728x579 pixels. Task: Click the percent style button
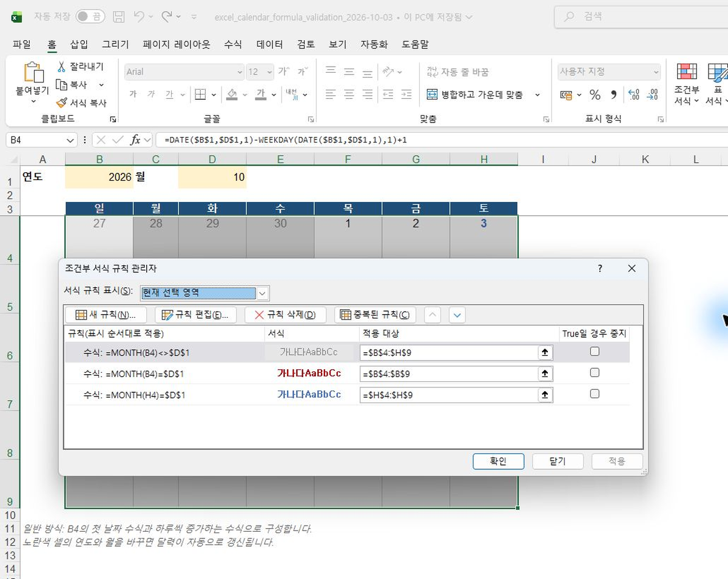(x=595, y=95)
